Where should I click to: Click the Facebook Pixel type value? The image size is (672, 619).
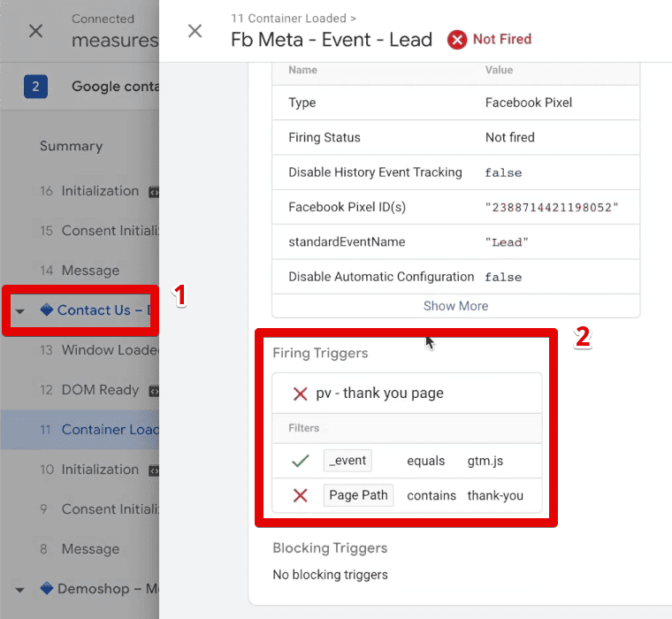(x=529, y=103)
